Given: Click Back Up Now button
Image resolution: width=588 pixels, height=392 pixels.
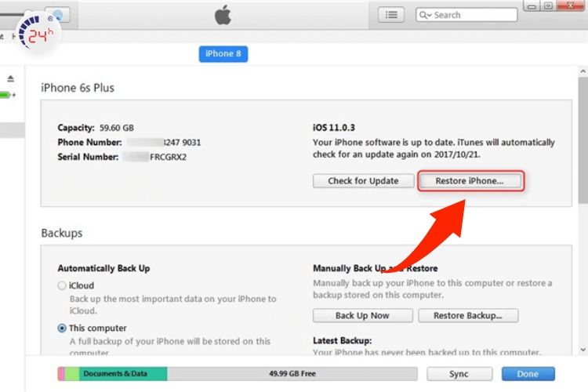Looking at the screenshot, I should click(x=363, y=315).
